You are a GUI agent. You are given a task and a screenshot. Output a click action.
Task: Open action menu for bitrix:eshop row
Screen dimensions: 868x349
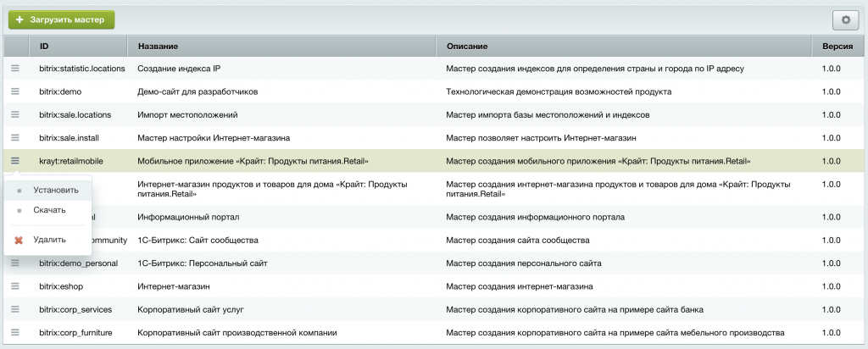(15, 286)
